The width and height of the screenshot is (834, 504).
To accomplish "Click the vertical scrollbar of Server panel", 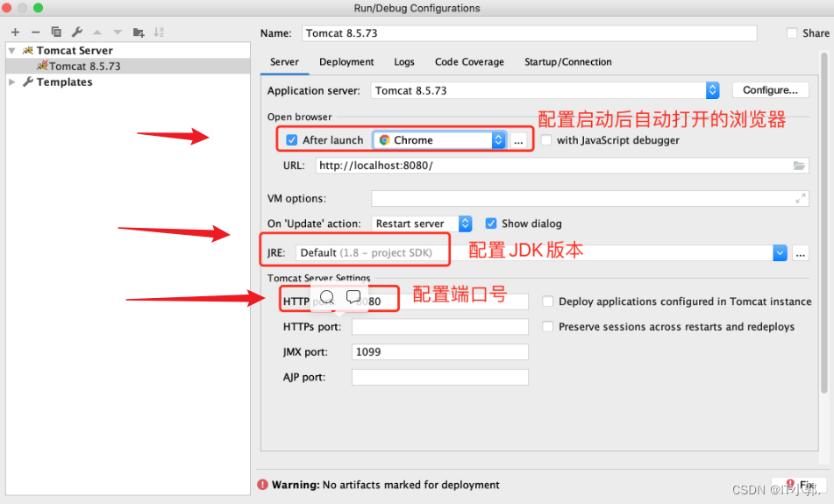I will [823, 224].
